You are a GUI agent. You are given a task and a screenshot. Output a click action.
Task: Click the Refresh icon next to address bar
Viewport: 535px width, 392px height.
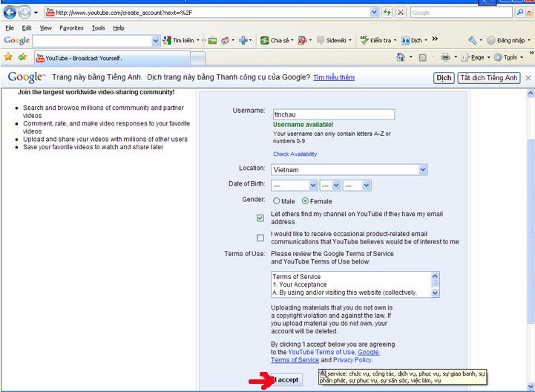387,13
